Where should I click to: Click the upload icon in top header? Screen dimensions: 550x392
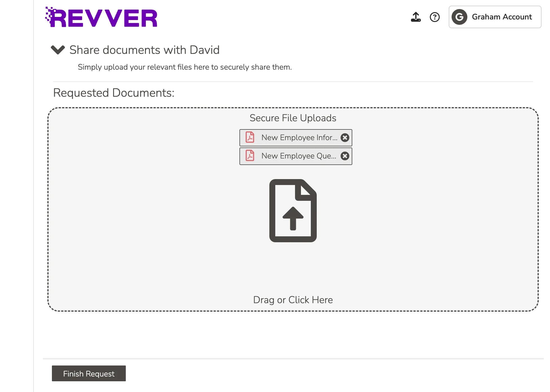click(x=415, y=17)
